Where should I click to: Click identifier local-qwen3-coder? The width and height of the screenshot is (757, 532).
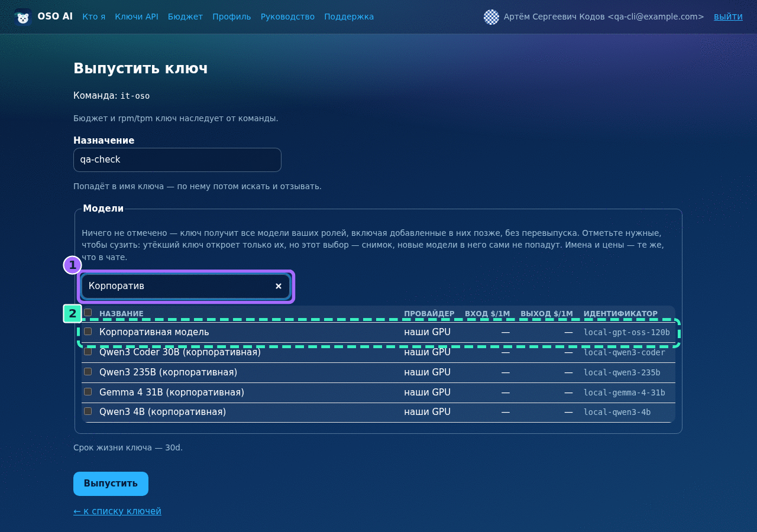tap(625, 352)
